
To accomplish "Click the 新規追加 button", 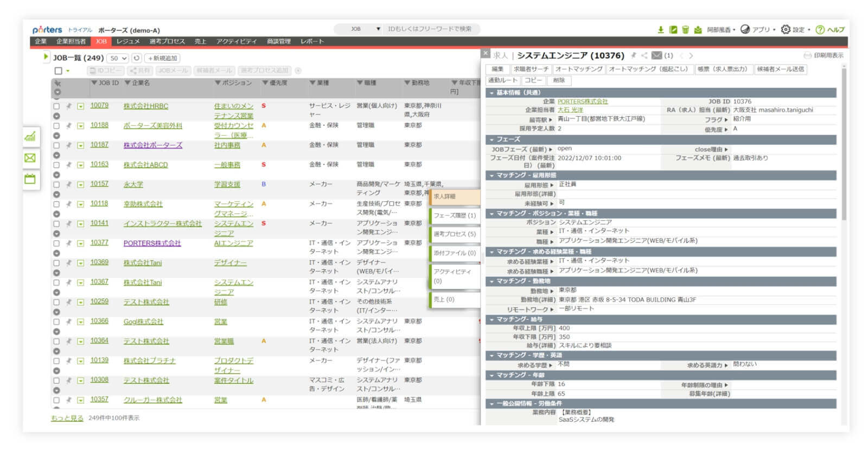I will pyautogui.click(x=162, y=58).
